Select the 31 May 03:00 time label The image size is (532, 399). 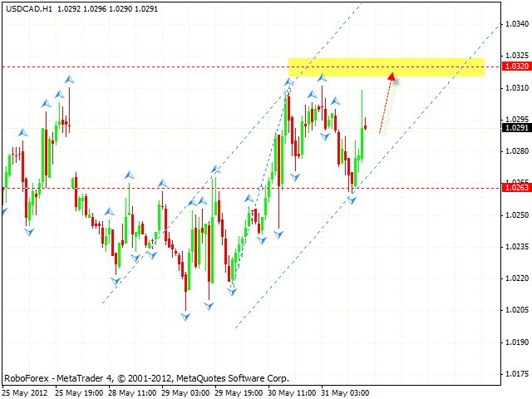click(x=345, y=392)
